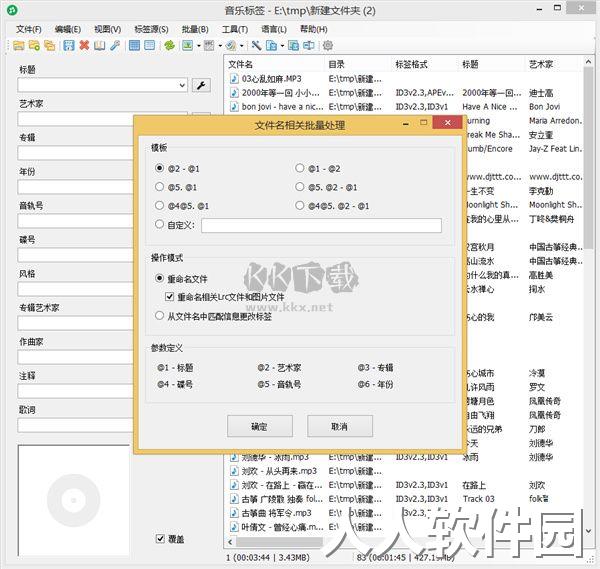
Task: Click the green app logo in title bar
Action: click(x=13, y=10)
